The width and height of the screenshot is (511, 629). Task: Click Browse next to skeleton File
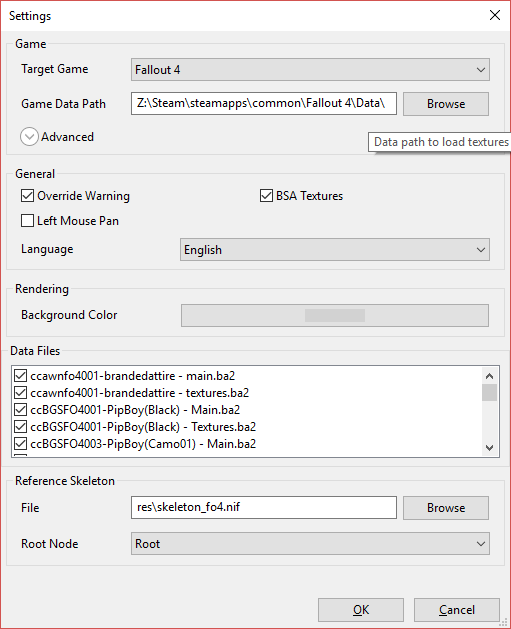pyautogui.click(x=446, y=508)
